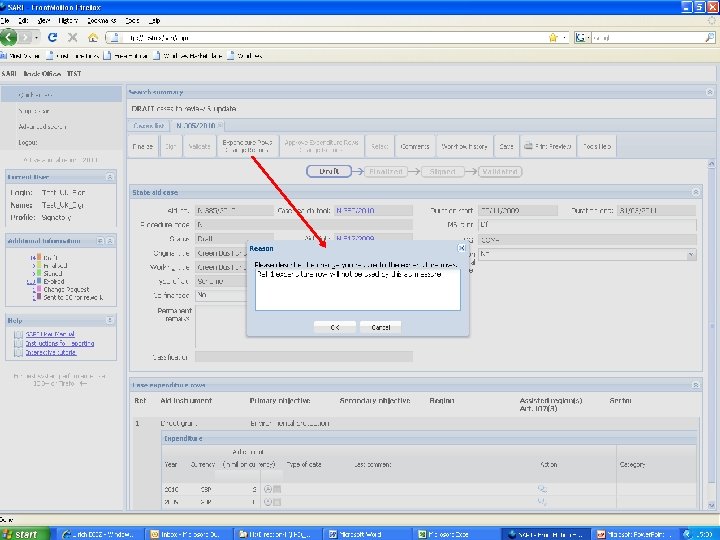The width and height of the screenshot is (720, 540).
Task: Click Approve Expenditure Rows Change Request button
Action: tap(321, 146)
